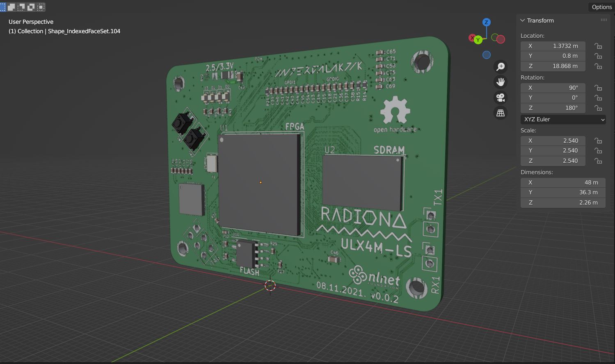This screenshot has width=615, height=364.
Task: Toggle the camera view icon
Action: (x=501, y=98)
